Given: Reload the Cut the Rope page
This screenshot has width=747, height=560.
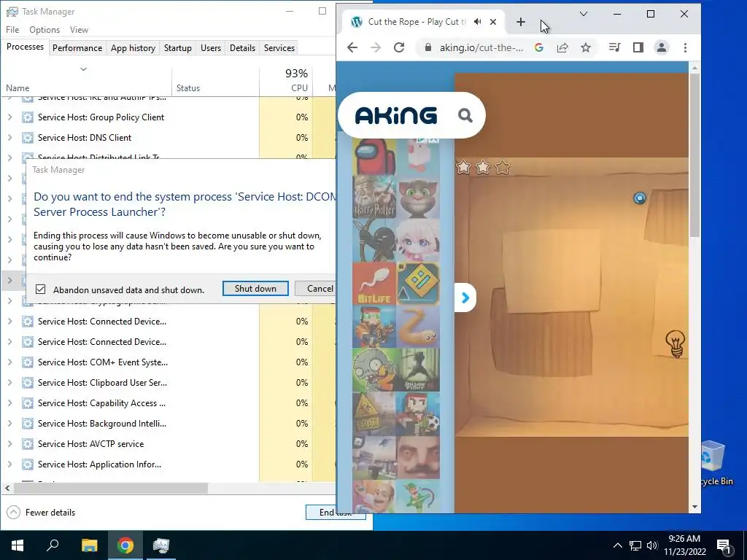Looking at the screenshot, I should point(399,47).
